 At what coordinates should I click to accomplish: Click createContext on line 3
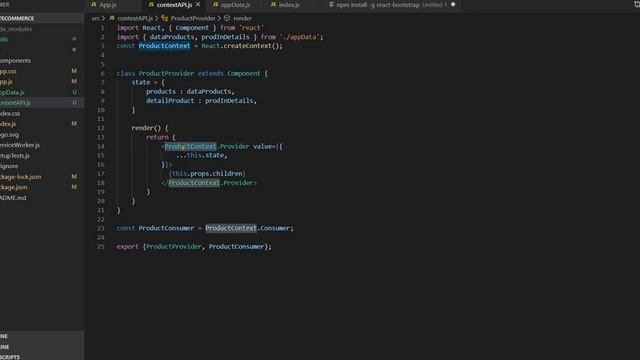tap(247, 46)
